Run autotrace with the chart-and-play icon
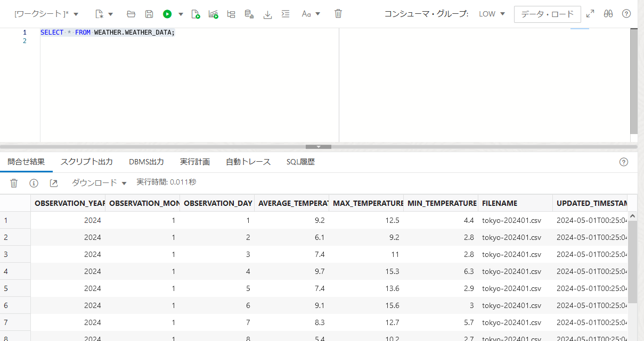 [214, 14]
